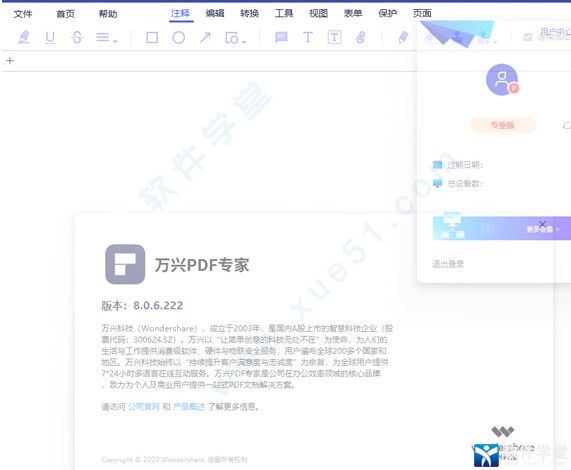Click the 用户中心 link

(555, 33)
